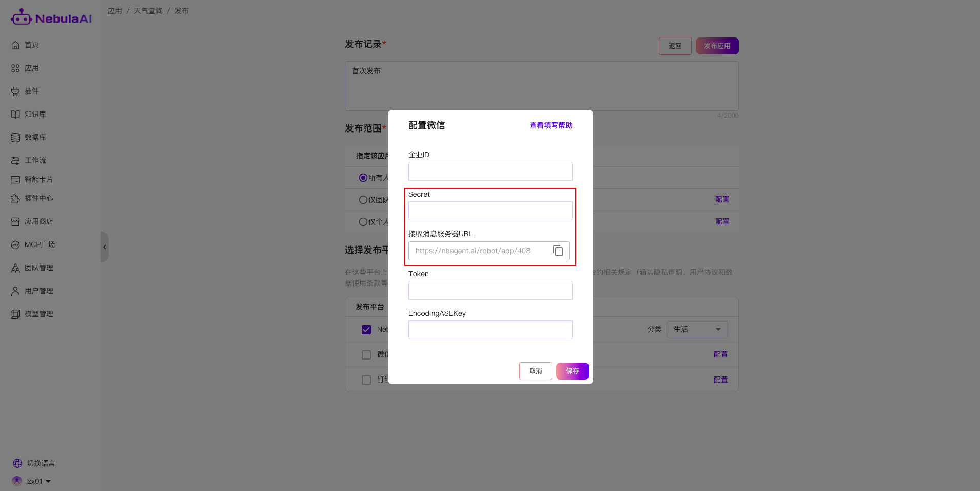Open the 插件 plug icon

(15, 91)
